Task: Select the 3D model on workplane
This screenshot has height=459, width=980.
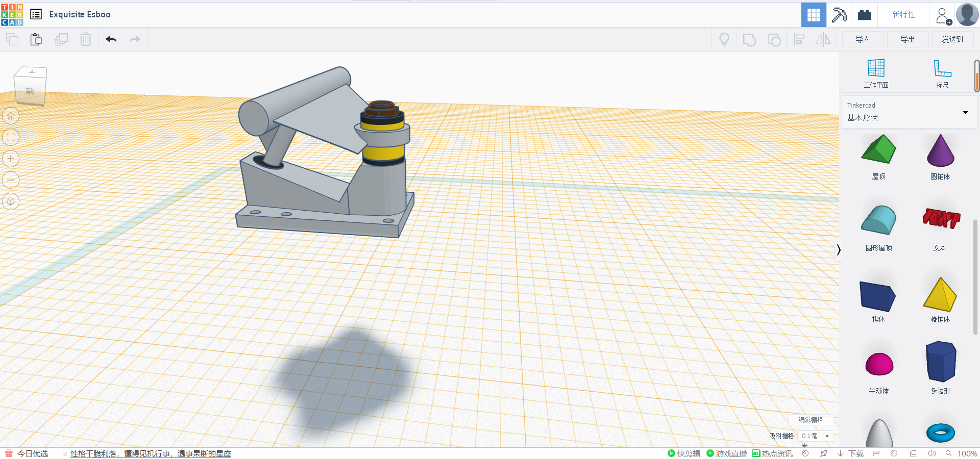Action: 324,153
